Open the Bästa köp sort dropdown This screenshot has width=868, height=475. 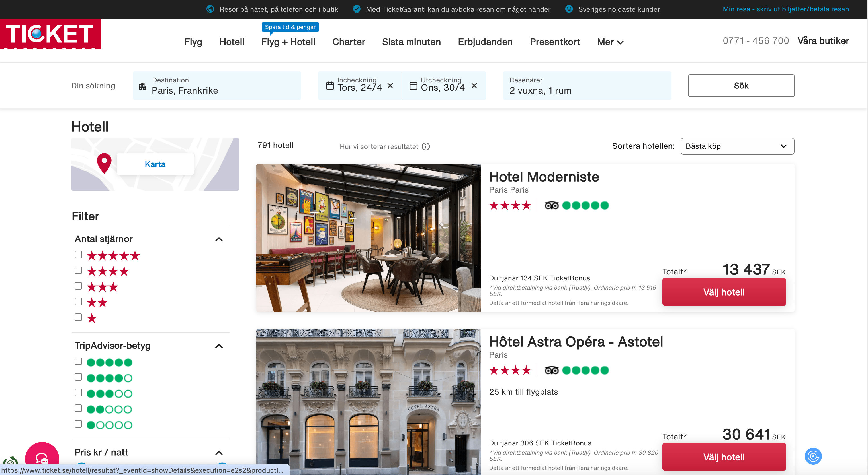click(x=737, y=146)
